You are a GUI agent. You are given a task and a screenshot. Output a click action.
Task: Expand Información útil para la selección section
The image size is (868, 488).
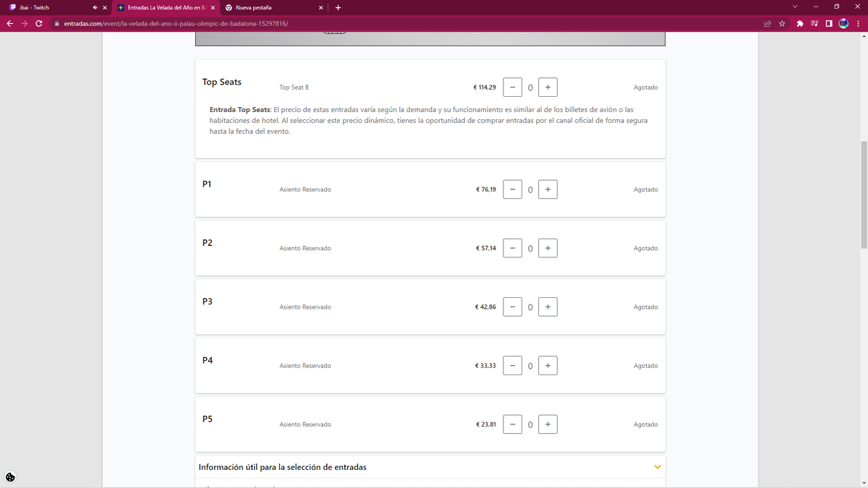pyautogui.click(x=430, y=467)
